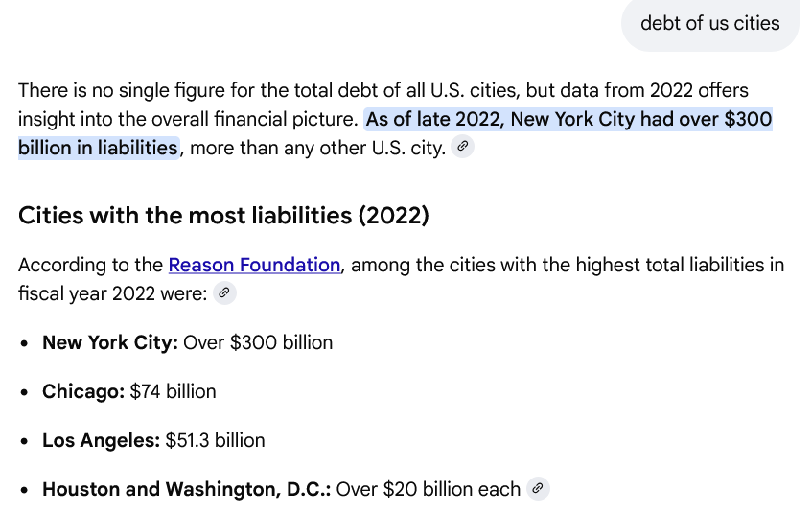Screen dimensions: 812x514
Task: Click the "more than any other U.S. city." text
Action: point(314,148)
